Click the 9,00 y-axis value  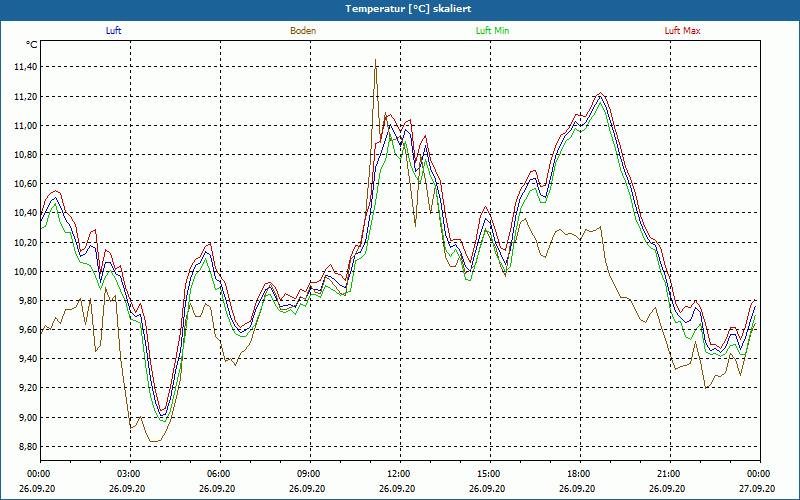(x=29, y=417)
